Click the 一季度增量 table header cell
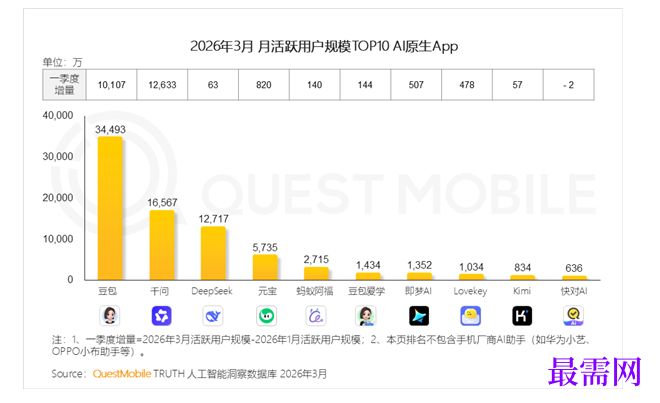Screen dimensions: 660x403 pyautogui.click(x=64, y=85)
